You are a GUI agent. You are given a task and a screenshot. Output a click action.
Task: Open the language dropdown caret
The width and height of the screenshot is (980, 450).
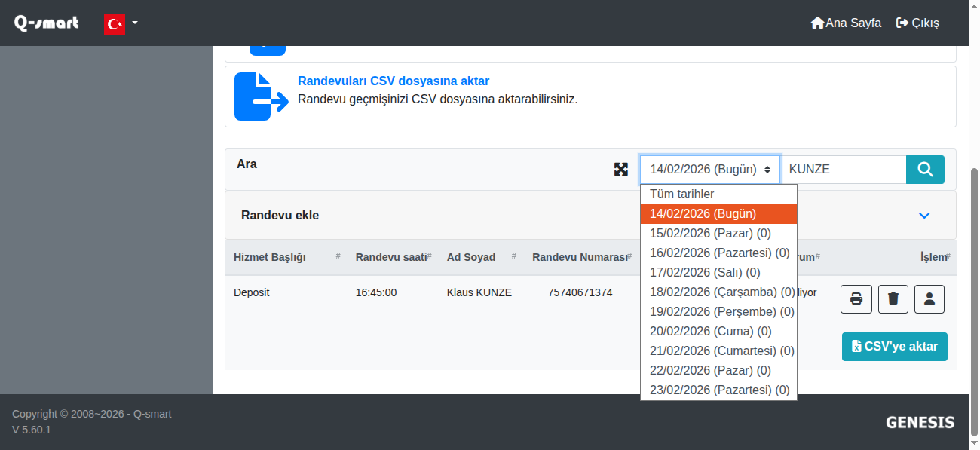click(x=135, y=23)
